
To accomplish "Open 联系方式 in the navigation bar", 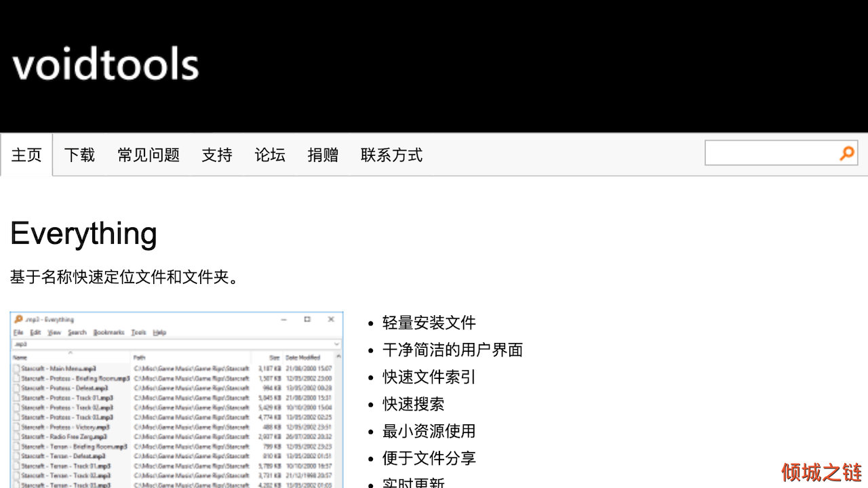I will 391,155.
